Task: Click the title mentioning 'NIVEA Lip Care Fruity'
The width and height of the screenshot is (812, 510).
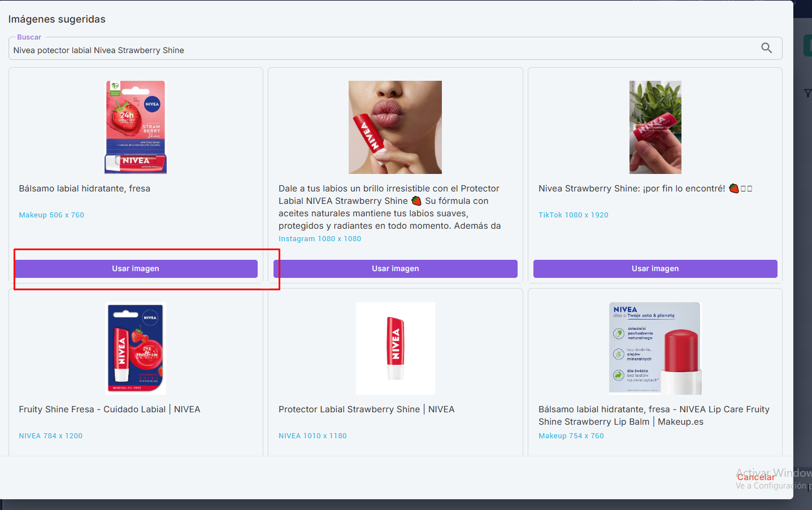Action: 654,416
